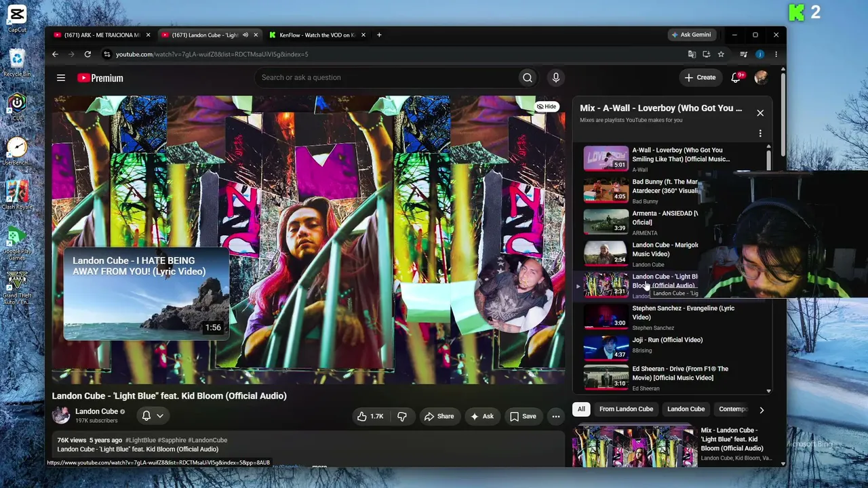Go back in the browser
The height and width of the screenshot is (488, 868).
coord(55,54)
